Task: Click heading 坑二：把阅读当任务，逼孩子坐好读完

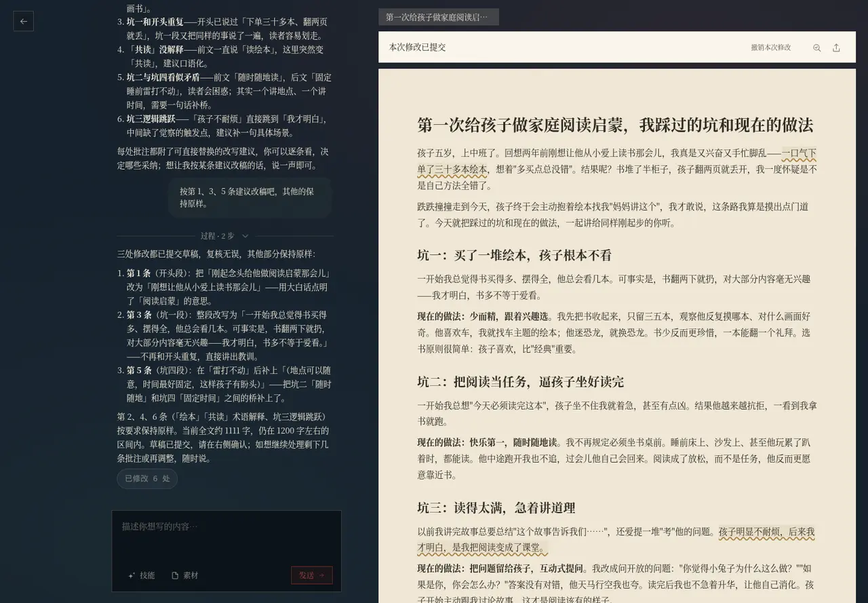Action: (x=521, y=382)
